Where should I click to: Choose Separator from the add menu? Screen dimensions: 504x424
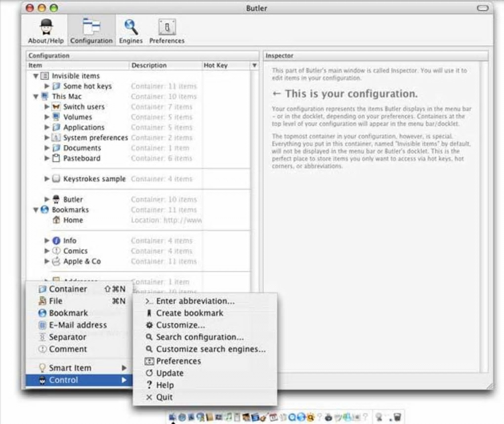click(79, 337)
